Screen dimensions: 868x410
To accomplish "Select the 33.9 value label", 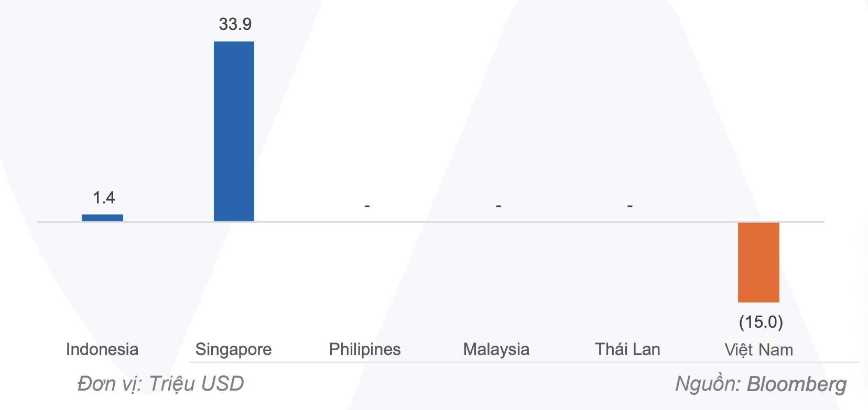I will tap(235, 24).
